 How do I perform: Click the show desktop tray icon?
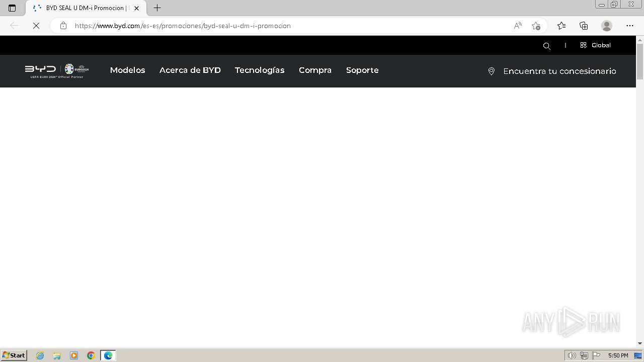[x=638, y=355]
